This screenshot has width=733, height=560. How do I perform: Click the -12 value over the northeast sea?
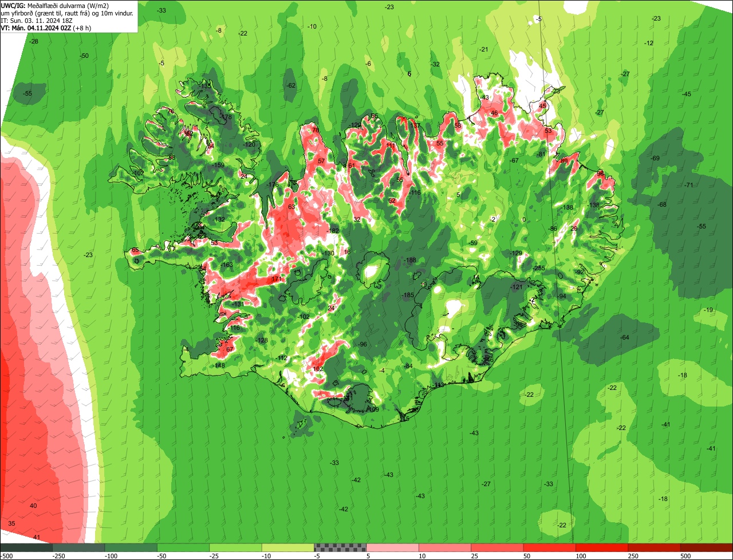tap(649, 43)
